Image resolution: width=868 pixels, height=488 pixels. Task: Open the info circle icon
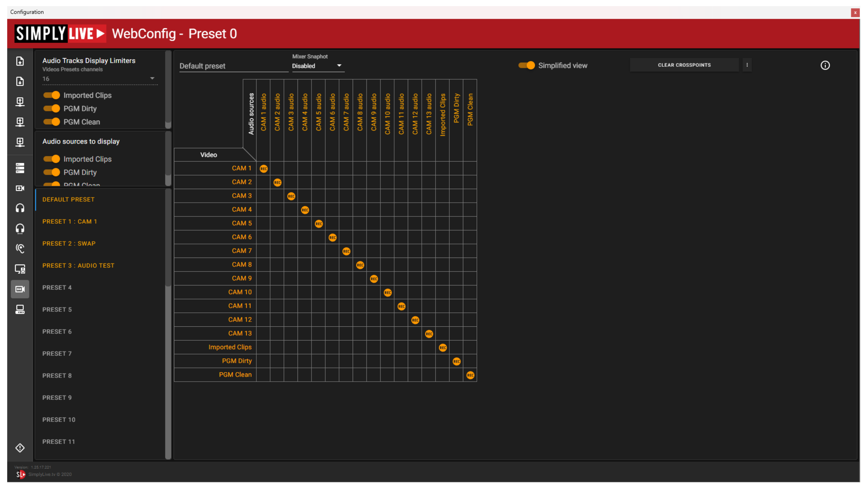tap(825, 65)
